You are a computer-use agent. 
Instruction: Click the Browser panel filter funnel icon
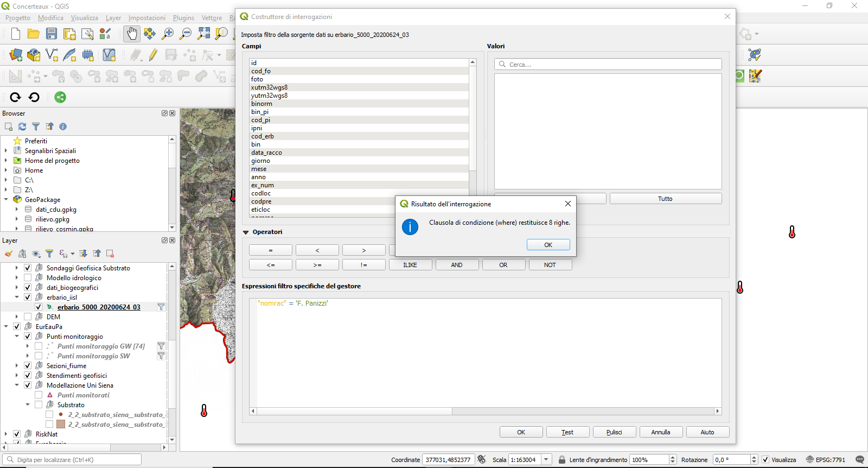pyautogui.click(x=36, y=127)
